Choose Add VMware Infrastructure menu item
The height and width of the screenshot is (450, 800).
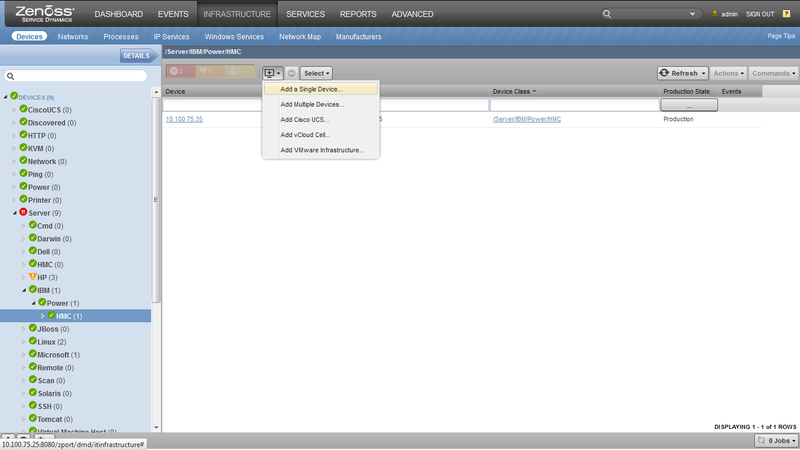321,150
